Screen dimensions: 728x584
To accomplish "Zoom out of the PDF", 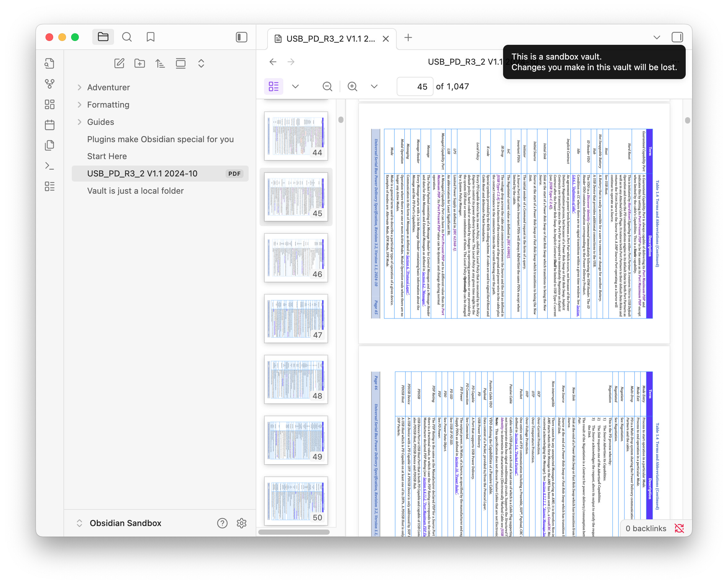I will (x=327, y=86).
